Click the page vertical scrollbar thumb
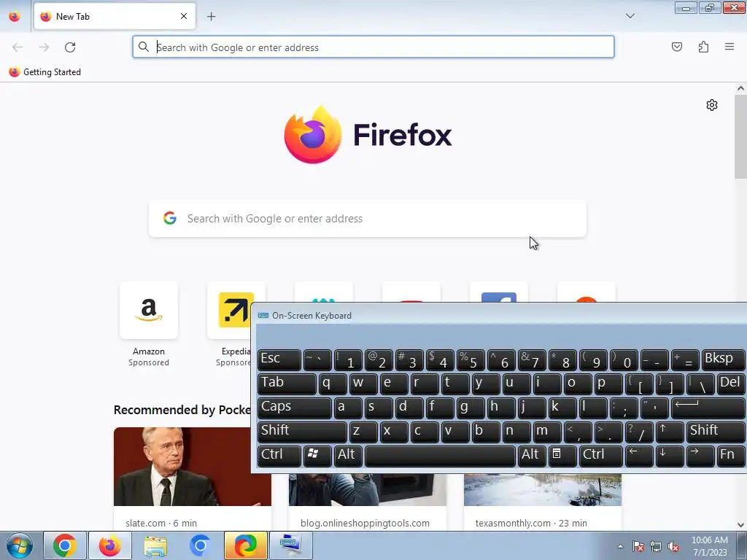This screenshot has width=747, height=560. [740, 136]
